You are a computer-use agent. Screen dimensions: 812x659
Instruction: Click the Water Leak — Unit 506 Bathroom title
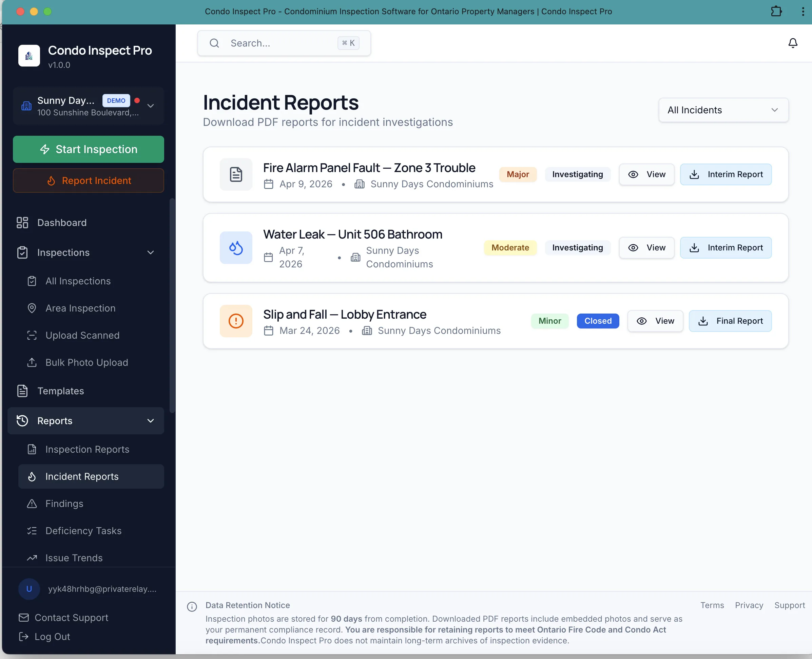click(x=353, y=234)
